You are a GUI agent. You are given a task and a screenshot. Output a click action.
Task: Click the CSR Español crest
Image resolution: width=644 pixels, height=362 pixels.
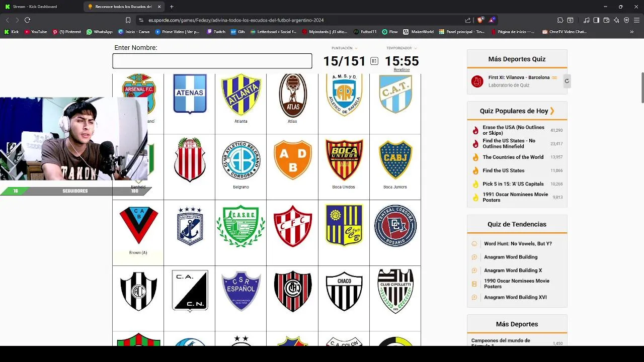coord(241,291)
